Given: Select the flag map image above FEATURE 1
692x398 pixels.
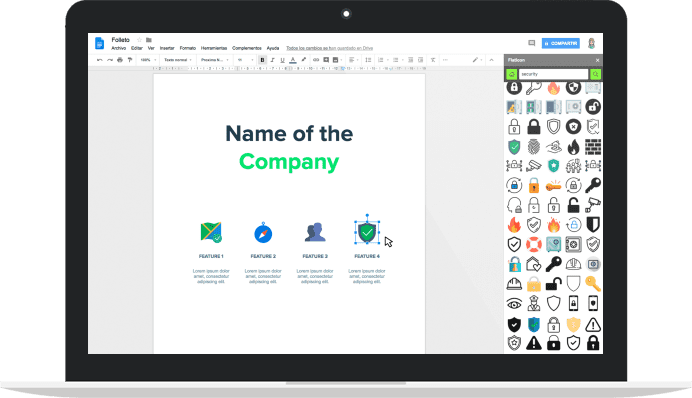Looking at the screenshot, I should pyautogui.click(x=211, y=232).
